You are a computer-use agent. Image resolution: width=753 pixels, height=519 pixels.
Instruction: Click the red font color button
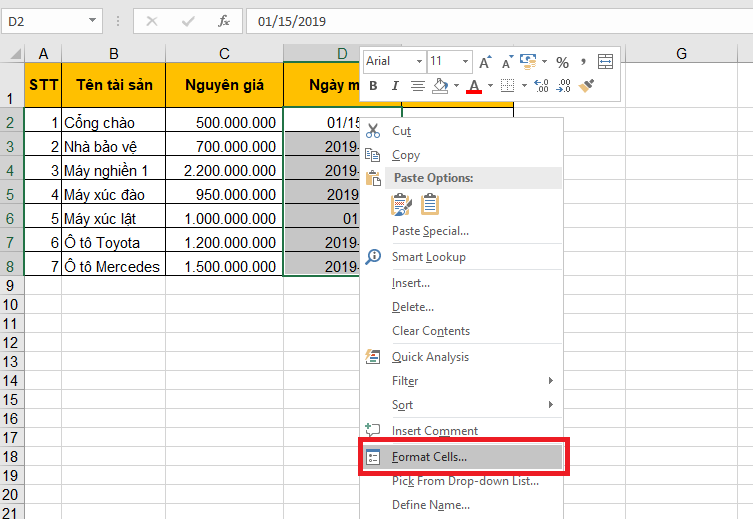pyautogui.click(x=473, y=86)
